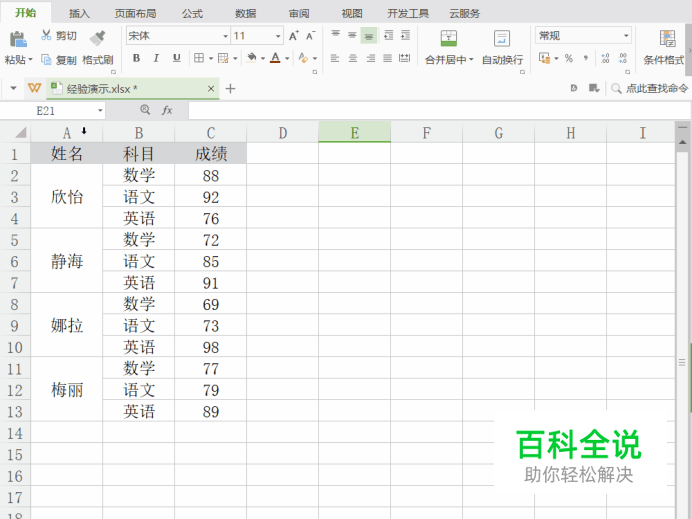
Task: Click the Name Box showing E21
Action: (46, 111)
